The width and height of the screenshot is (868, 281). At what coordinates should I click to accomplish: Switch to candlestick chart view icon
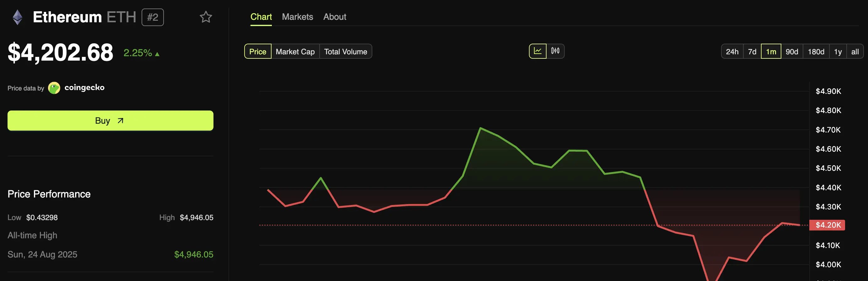[x=555, y=51]
